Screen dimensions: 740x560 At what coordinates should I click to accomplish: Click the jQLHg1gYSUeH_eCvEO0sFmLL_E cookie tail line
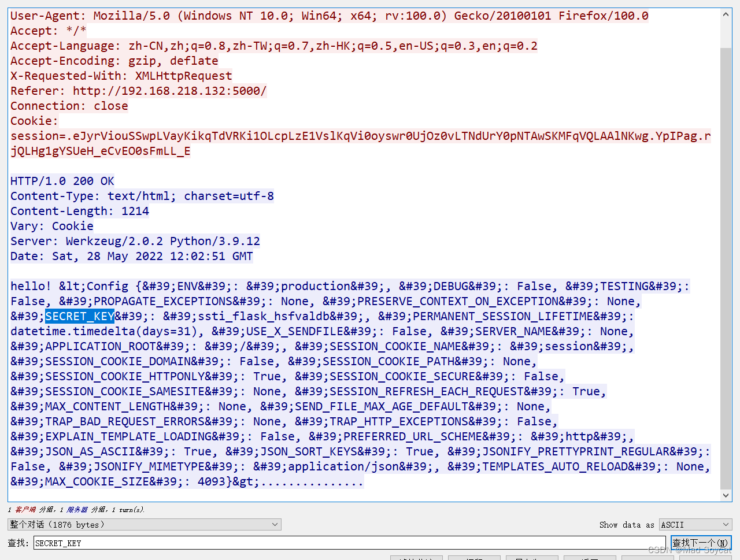point(101,151)
